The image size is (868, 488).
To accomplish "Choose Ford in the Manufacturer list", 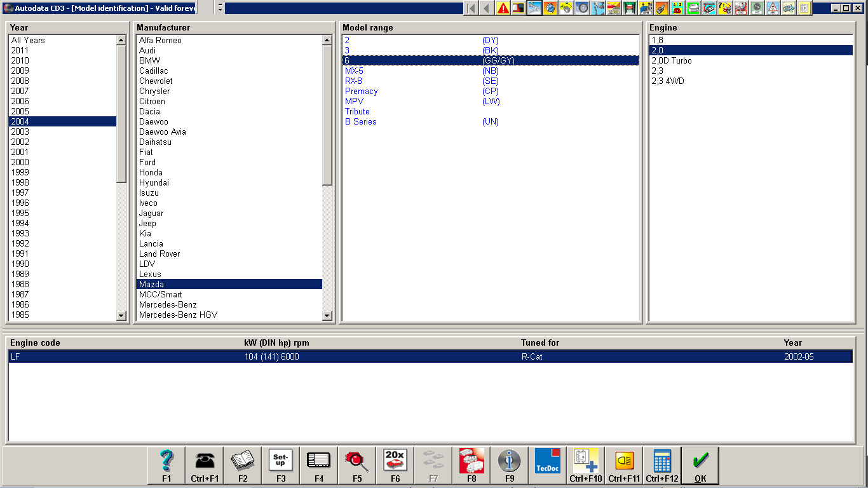I will point(229,162).
